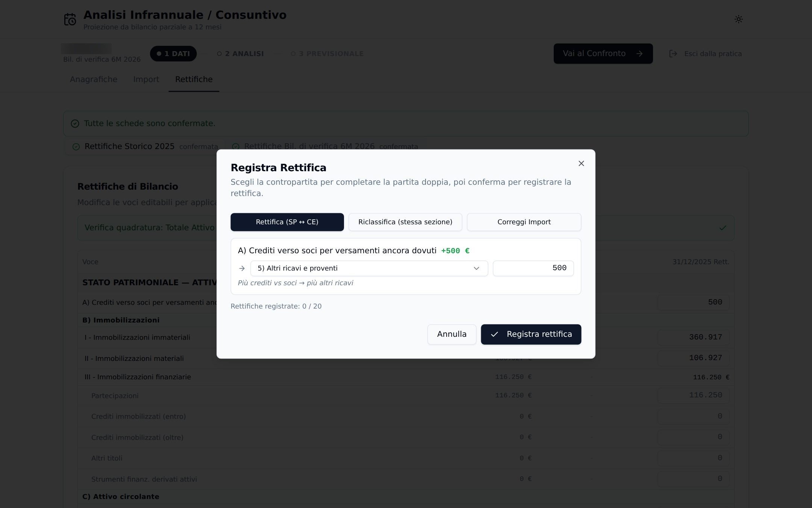This screenshot has width=812, height=508.
Task: Select Riclassifica (stessa sezione) mode
Action: point(405,222)
